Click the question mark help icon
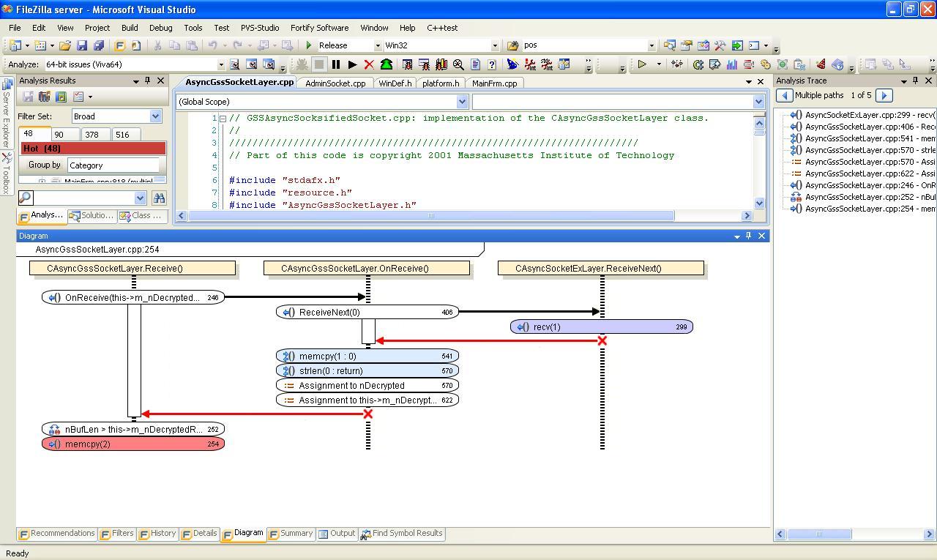Screen dimensions: 937x560 (x=492, y=64)
